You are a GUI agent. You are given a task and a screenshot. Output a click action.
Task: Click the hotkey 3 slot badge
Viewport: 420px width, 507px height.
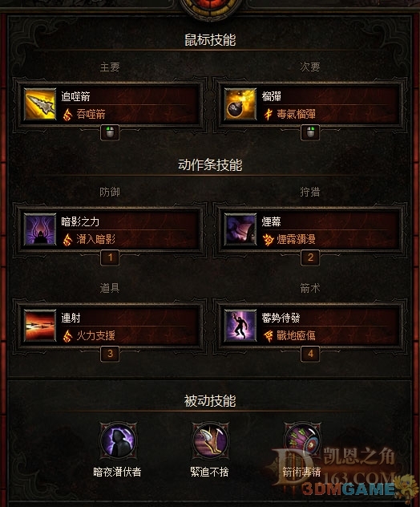tap(110, 354)
